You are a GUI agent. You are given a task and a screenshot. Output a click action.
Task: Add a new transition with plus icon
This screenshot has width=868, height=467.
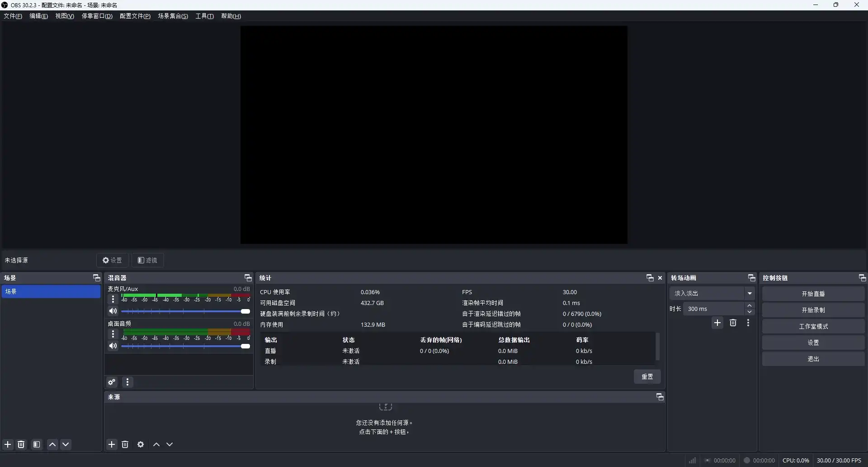click(717, 323)
